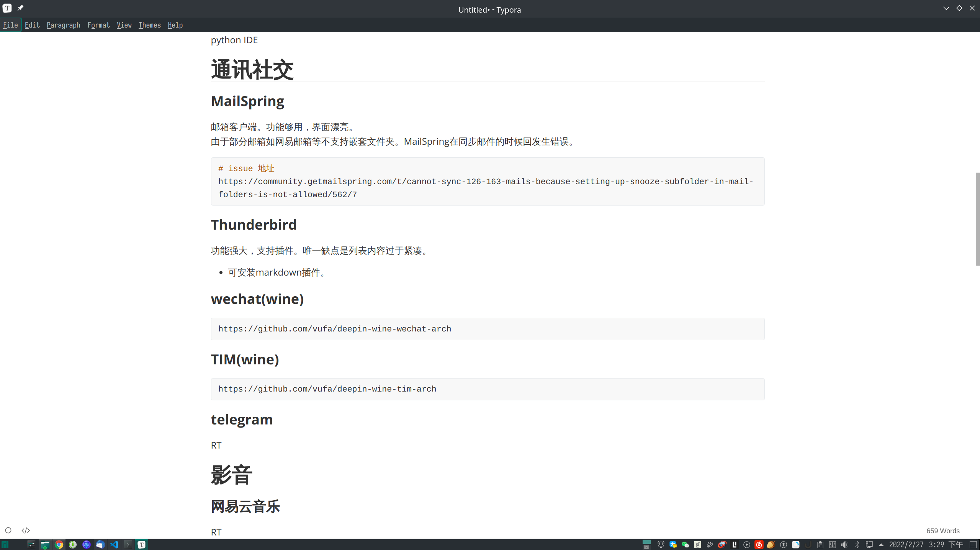Select the Format menu in Typora
The width and height of the screenshot is (980, 550).
(x=98, y=25)
